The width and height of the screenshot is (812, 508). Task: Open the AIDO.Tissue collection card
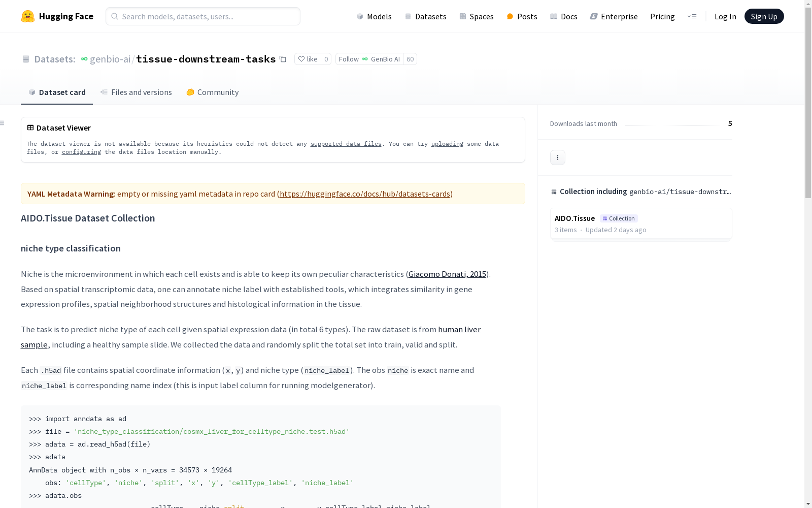[641, 224]
